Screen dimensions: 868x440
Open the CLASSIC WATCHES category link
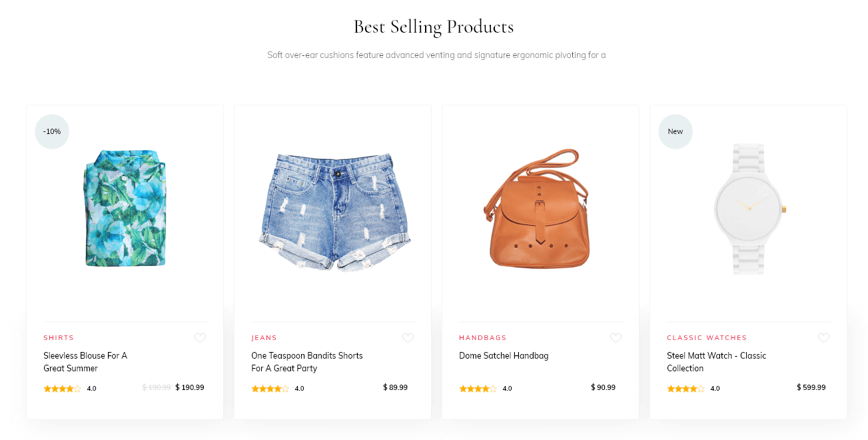(707, 337)
